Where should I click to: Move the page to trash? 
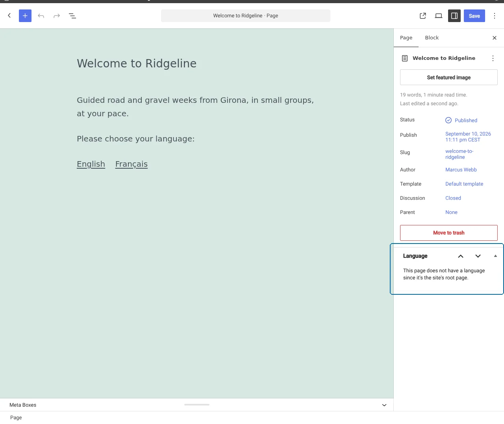click(x=449, y=233)
